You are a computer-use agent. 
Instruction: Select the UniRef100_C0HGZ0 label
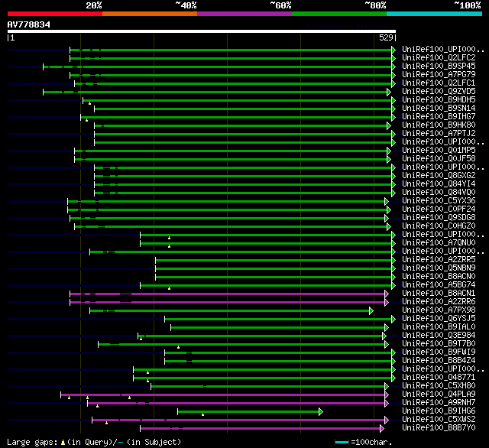(439, 226)
